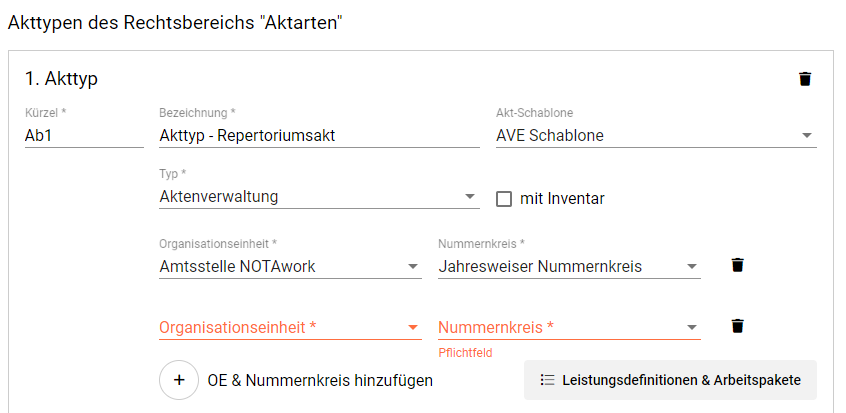Click the 'mit Inventar' label text

562,199
